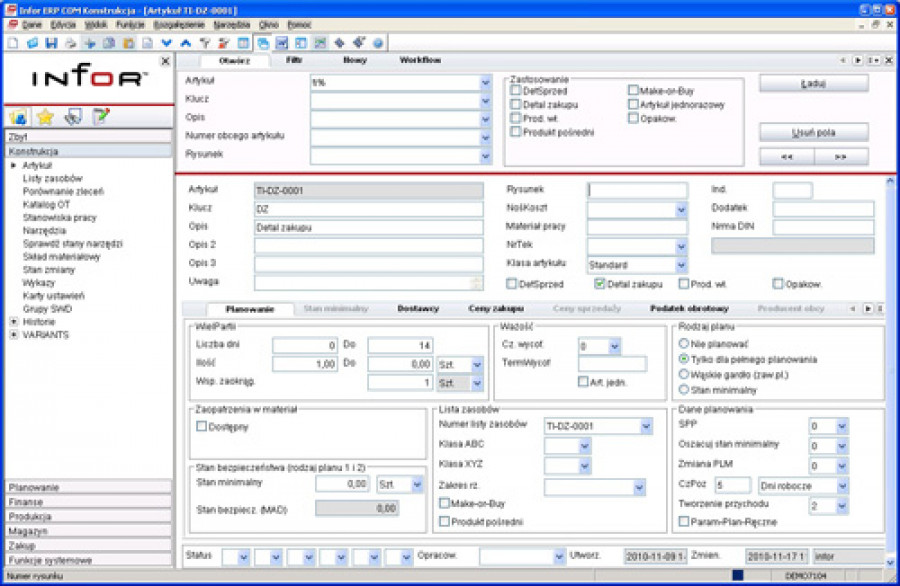Click the open folder toolbar icon

pos(32,43)
